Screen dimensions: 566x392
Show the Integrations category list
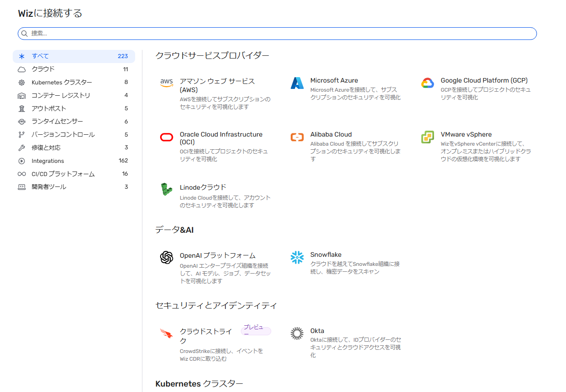[48, 161]
